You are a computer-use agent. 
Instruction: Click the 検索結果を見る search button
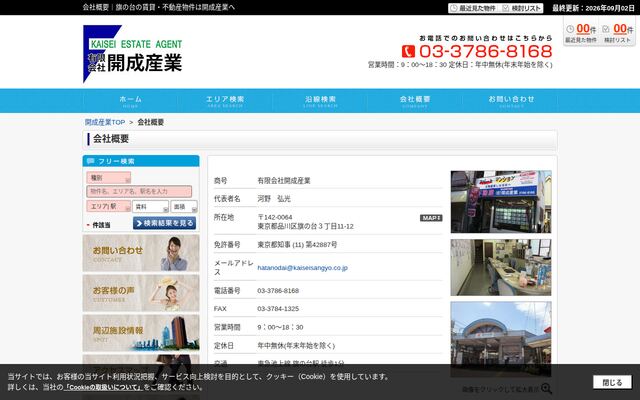[x=164, y=223]
